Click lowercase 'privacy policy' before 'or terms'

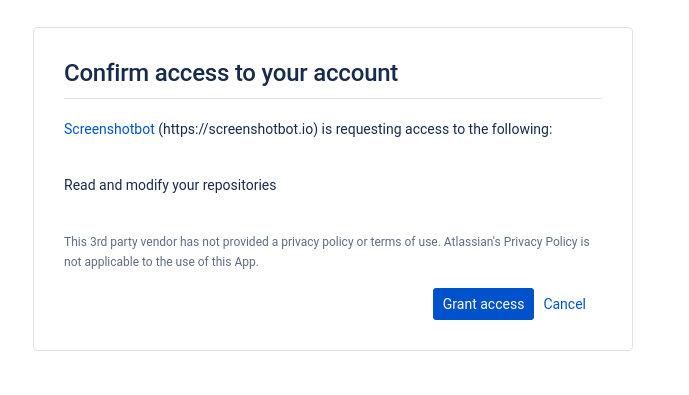(x=317, y=242)
